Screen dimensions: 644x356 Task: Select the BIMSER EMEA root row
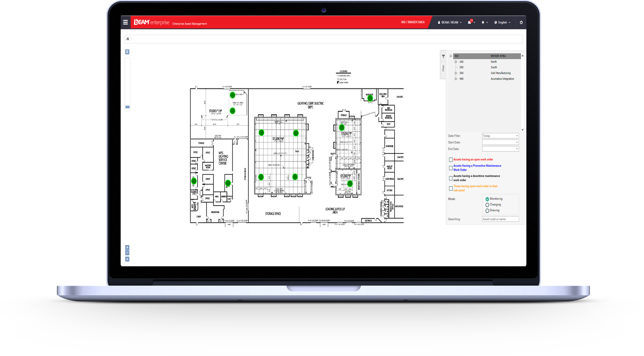487,56
